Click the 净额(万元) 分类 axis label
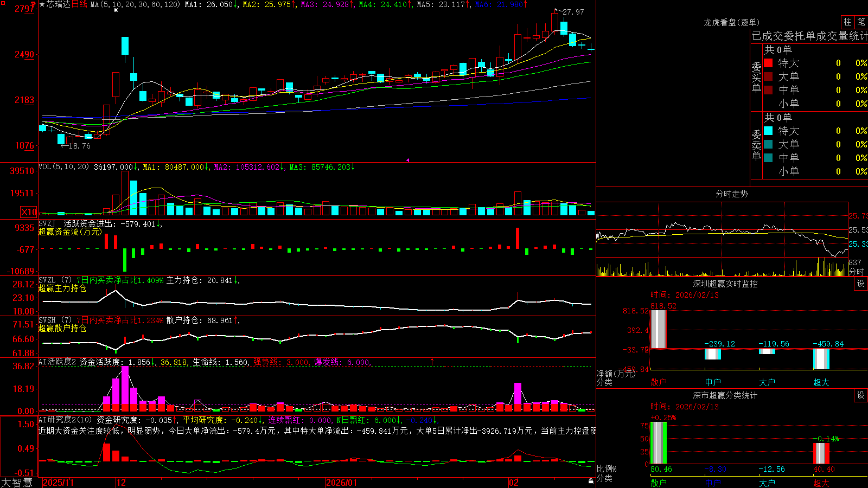 point(616,378)
